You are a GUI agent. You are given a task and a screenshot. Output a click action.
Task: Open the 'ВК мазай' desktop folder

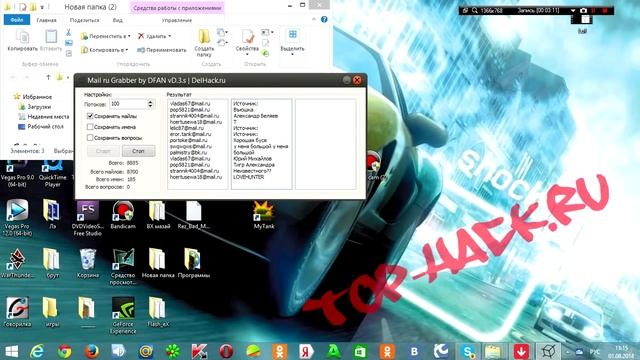point(158,215)
